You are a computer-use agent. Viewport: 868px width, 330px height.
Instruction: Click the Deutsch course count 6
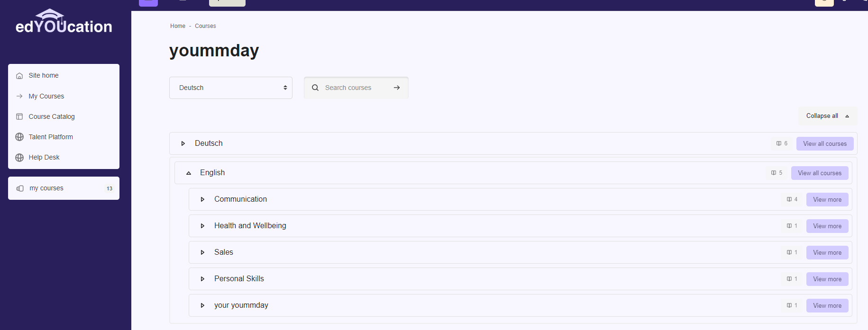[782, 143]
